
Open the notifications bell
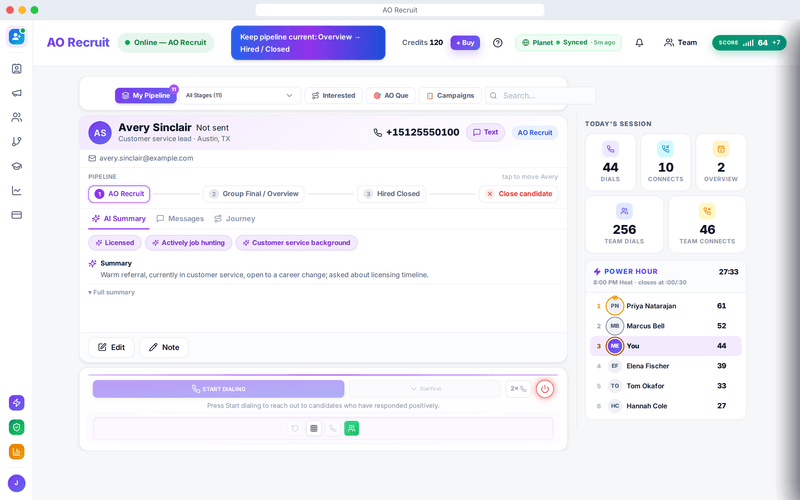click(x=639, y=43)
